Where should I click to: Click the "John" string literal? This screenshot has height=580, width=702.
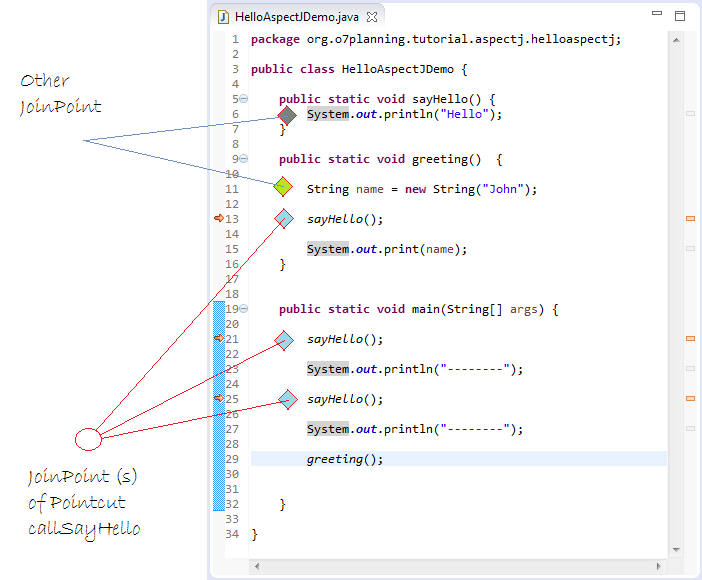coord(503,189)
